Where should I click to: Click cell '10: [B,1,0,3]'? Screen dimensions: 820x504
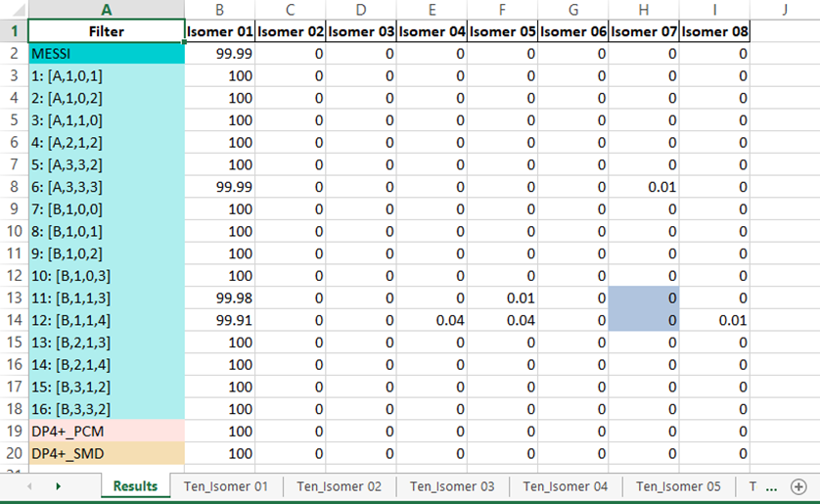(x=106, y=276)
